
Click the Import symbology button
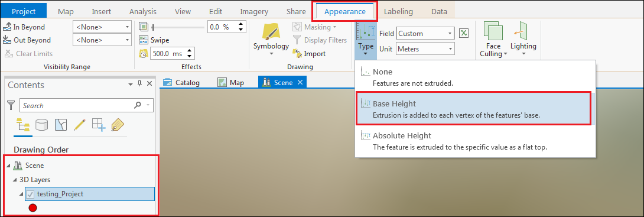[x=309, y=53]
